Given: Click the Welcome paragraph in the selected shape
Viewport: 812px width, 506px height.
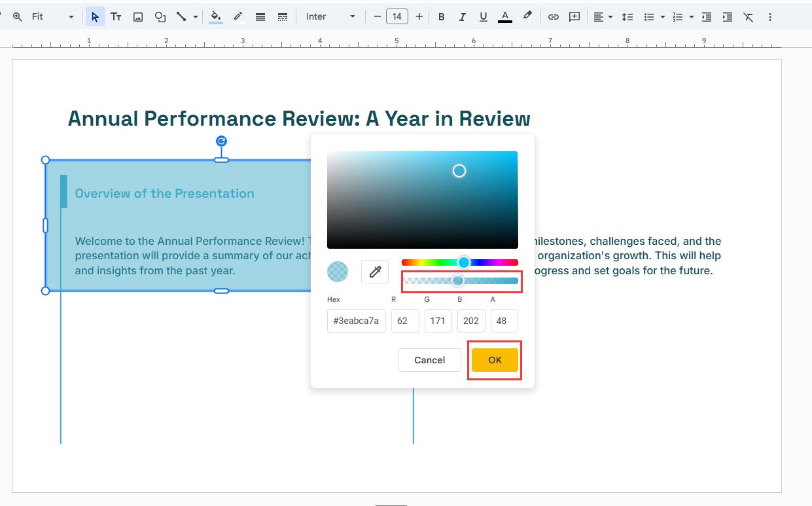Looking at the screenshot, I should pos(192,255).
